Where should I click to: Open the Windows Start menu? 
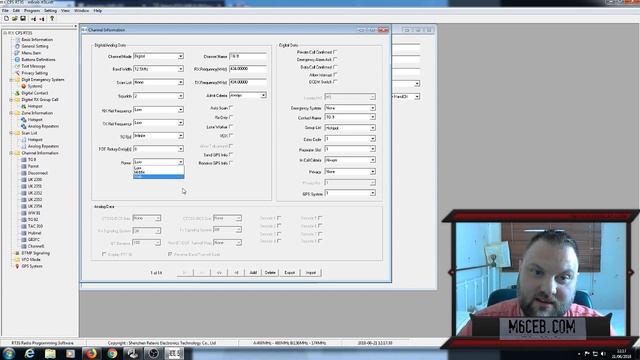9,353
